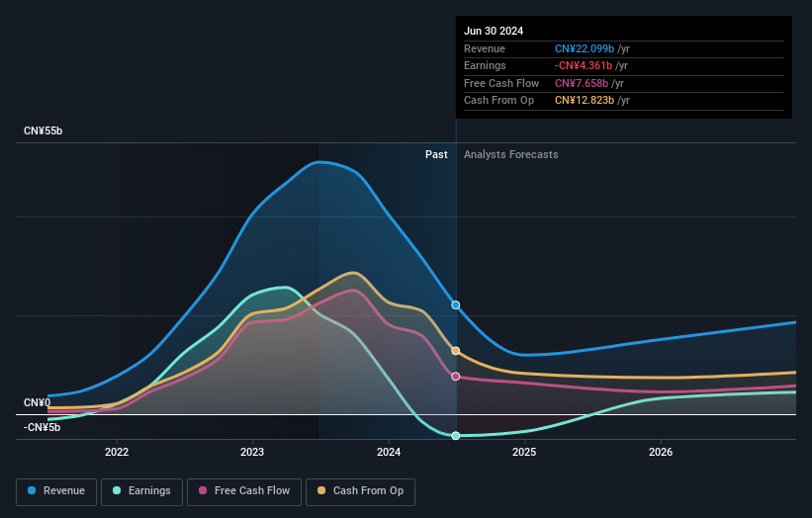Click the orange Cash From Op data point

point(456,351)
